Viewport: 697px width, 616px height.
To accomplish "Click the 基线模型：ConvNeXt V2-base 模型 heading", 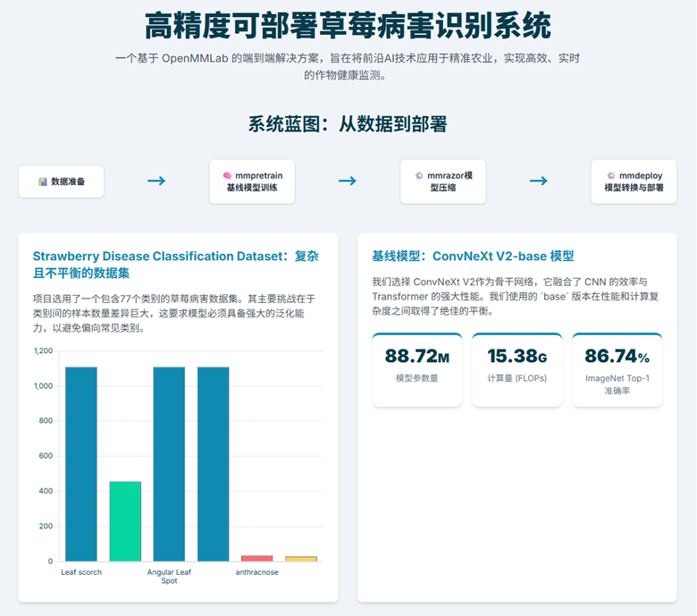I will (x=473, y=257).
